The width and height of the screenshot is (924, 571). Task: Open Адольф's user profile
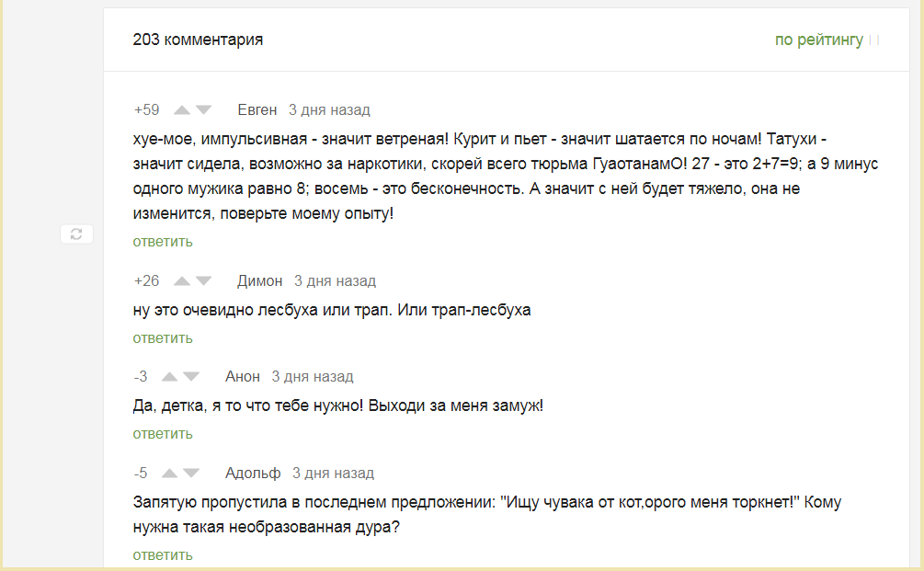coord(253,474)
